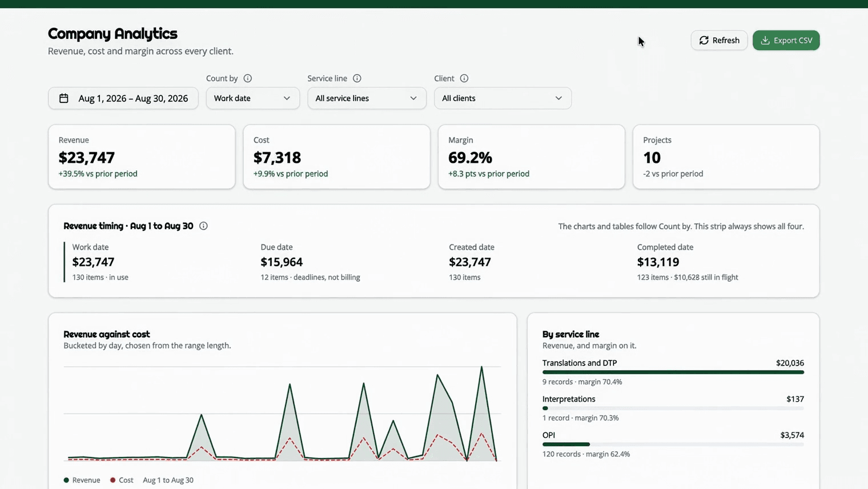Screen dimensions: 868x489
Task: Click the Translations and DTP $20,036 amount
Action: (x=790, y=363)
